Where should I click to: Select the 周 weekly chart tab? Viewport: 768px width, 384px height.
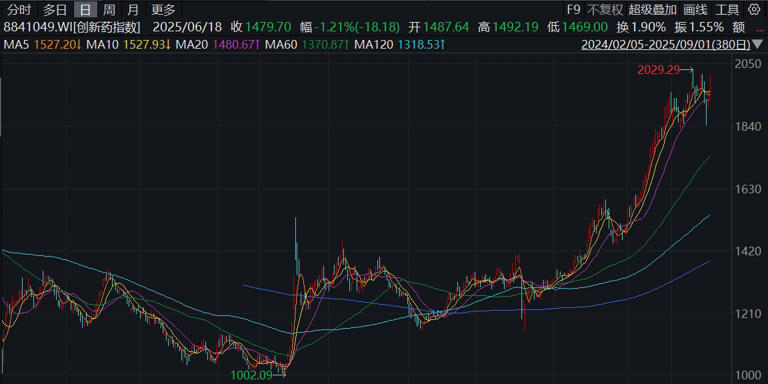click(x=109, y=9)
